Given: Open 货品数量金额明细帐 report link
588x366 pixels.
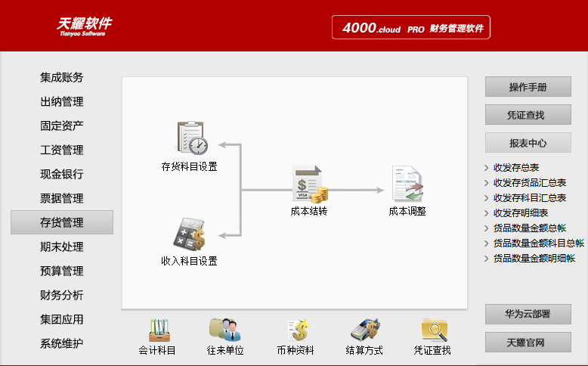Looking at the screenshot, I should pos(534,259).
